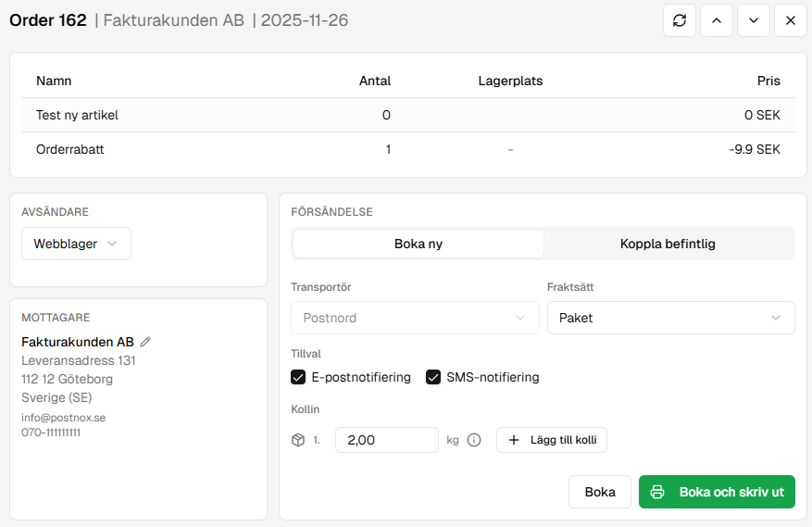
Task: Click the refresh order icon
Action: (680, 20)
